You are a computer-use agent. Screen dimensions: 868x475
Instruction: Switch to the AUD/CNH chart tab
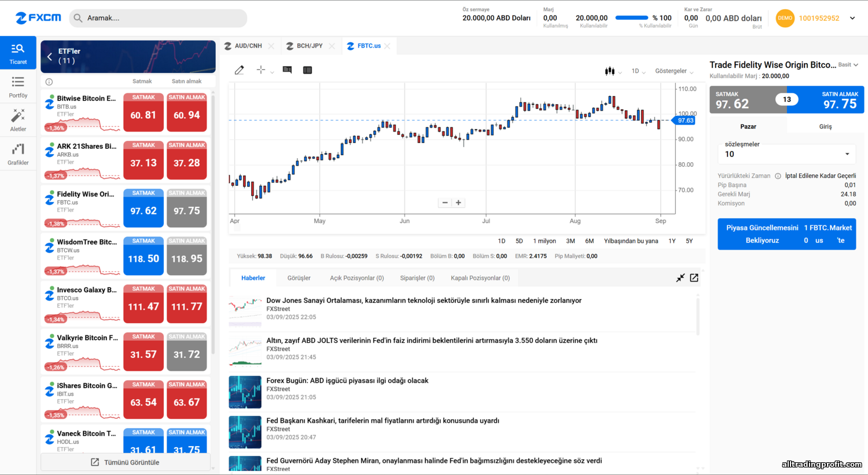[x=248, y=46]
